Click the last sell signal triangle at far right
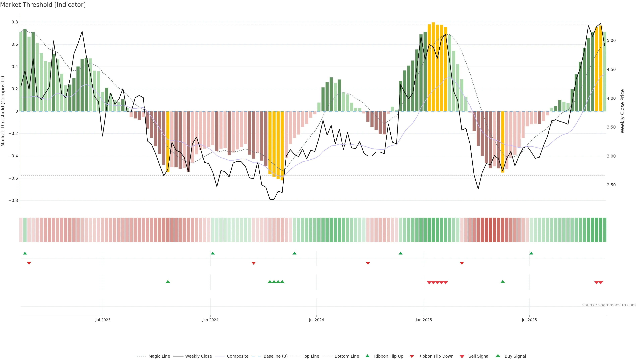The height and width of the screenshot is (362, 644). coord(601,283)
